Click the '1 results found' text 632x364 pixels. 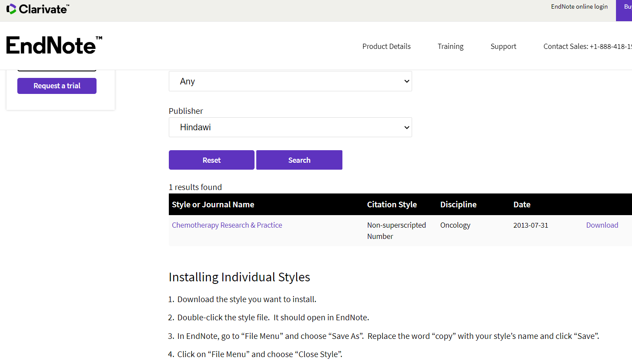click(195, 187)
